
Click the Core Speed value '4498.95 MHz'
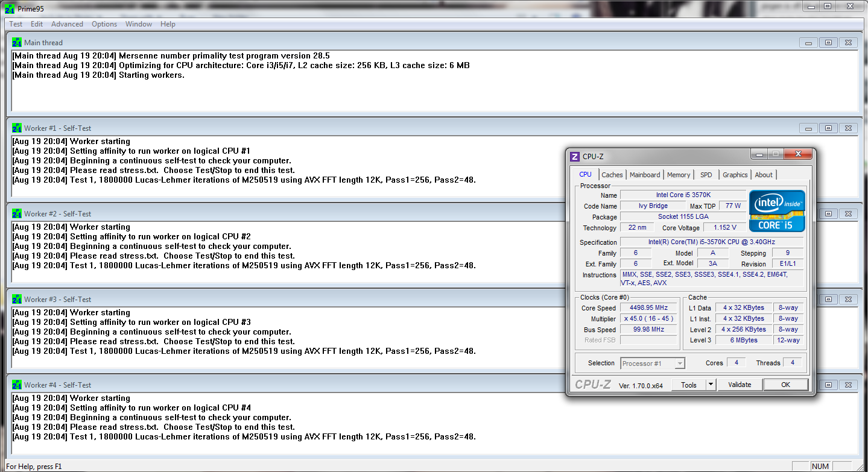pos(648,307)
